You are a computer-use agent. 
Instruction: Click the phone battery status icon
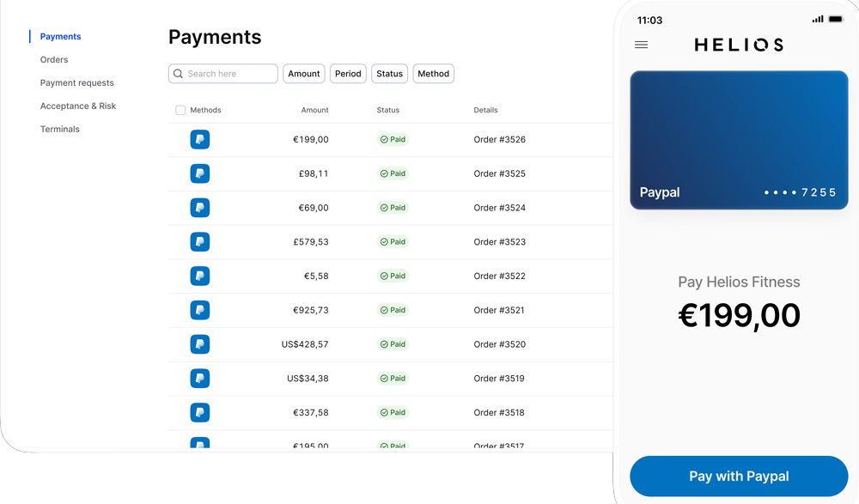[x=835, y=20]
